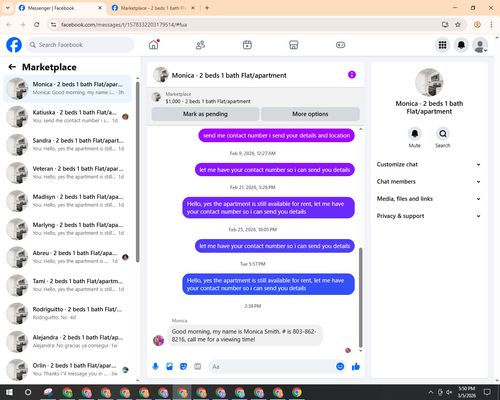
Task: Open Marlyng's conversation
Action: pyautogui.click(x=67, y=229)
